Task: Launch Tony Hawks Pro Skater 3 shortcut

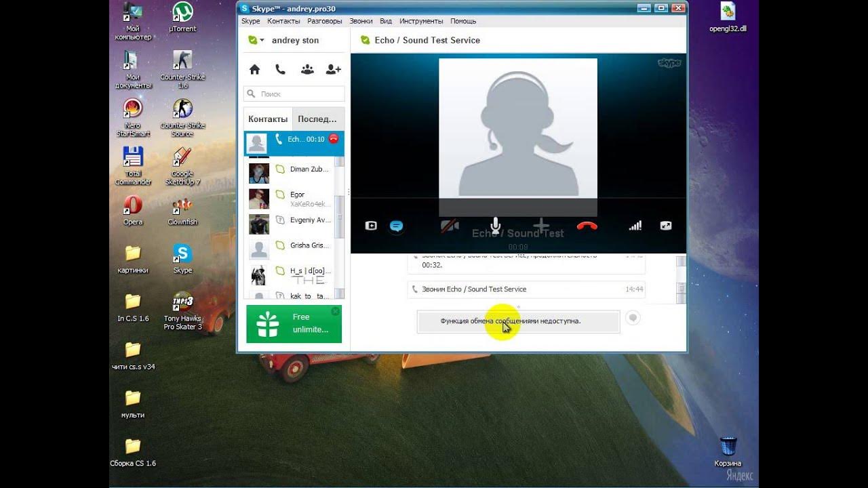Action: pos(182,312)
